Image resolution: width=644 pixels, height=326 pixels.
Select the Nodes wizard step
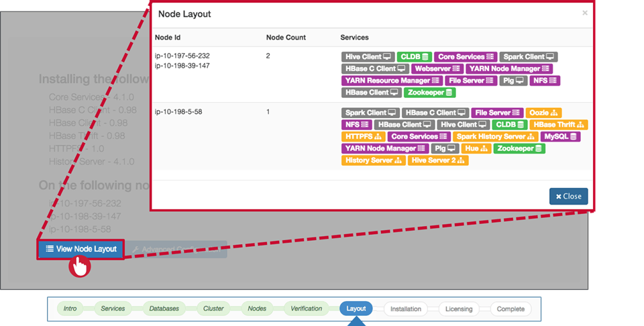[x=257, y=309]
